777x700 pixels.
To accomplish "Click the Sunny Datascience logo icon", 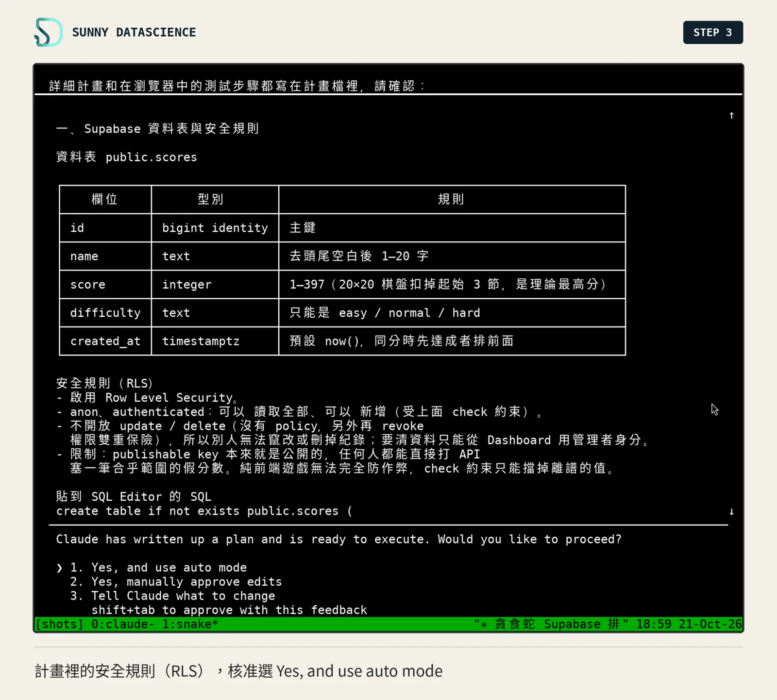I will [49, 32].
